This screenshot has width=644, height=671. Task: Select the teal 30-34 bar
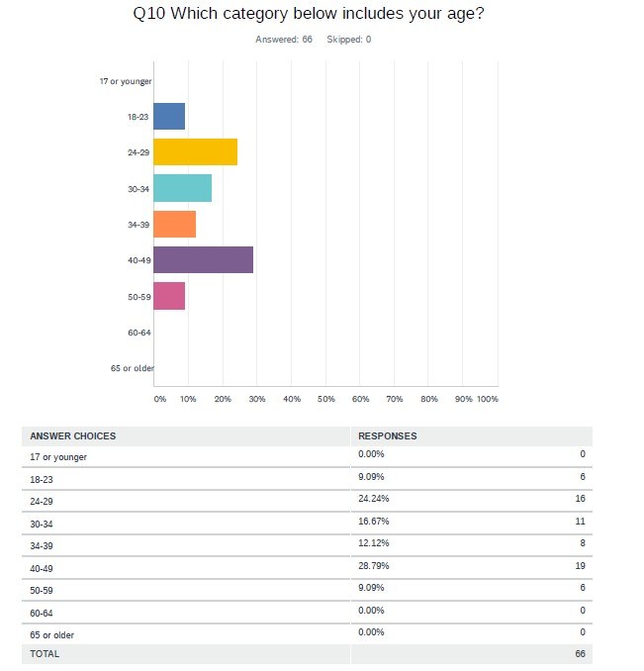point(183,188)
